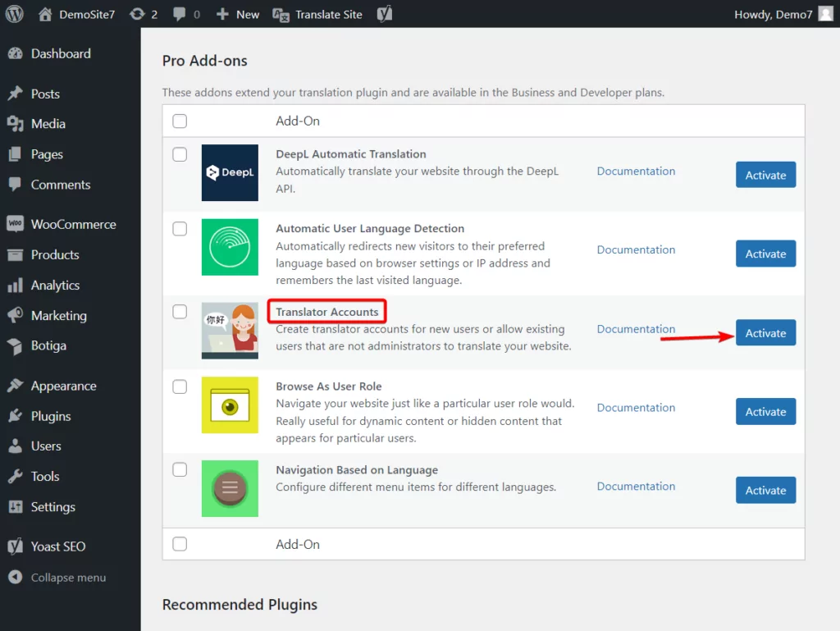Click the WordPress logo in admin bar
This screenshot has height=631, width=840.
tap(15, 14)
